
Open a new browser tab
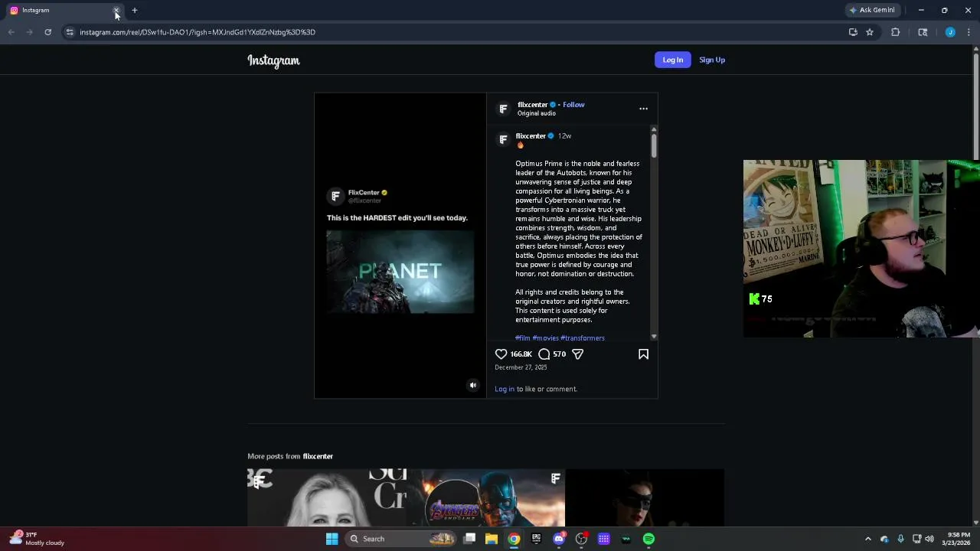135,10
